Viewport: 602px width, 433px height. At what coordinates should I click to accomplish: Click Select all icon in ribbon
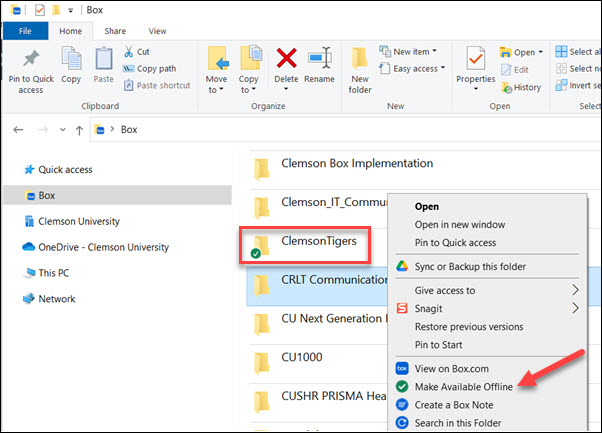(x=561, y=51)
